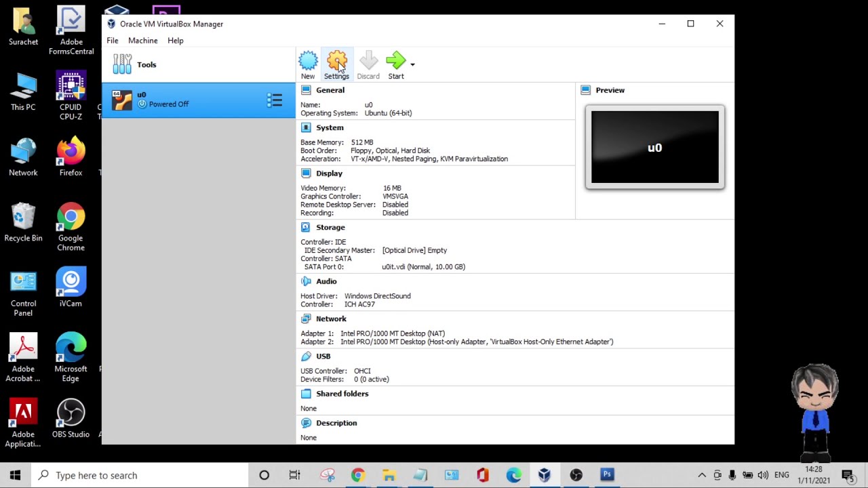The width and height of the screenshot is (868, 488).
Task: Click the Firefox desktop icon
Action: click(x=71, y=157)
